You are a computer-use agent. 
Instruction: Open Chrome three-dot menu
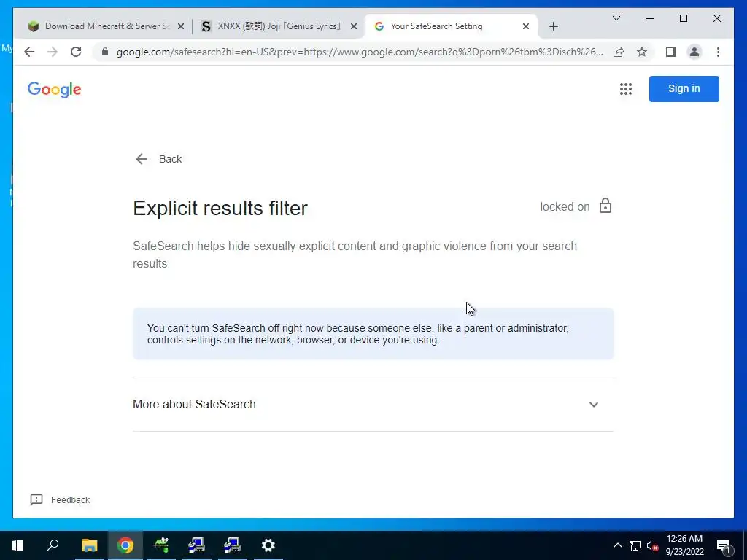[x=718, y=52]
